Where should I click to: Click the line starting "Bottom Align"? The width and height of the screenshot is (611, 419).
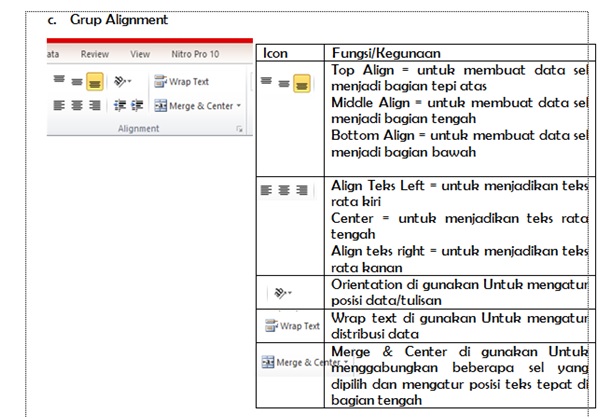click(x=459, y=135)
